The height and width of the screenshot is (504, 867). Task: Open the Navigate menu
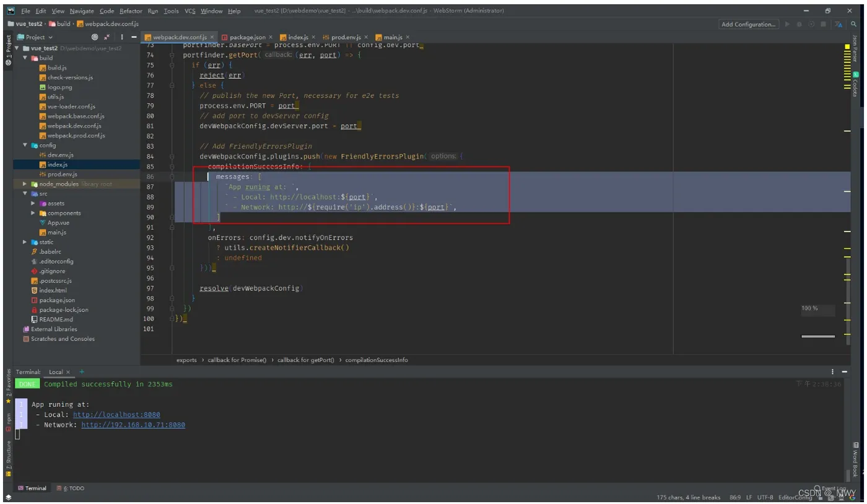82,11
